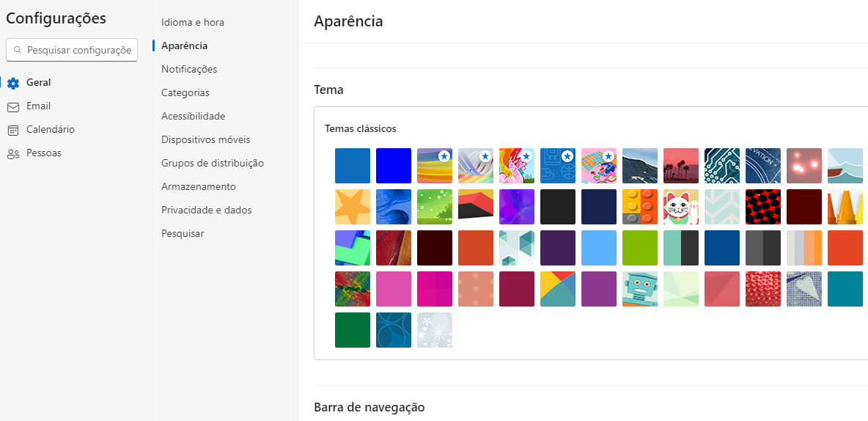Image resolution: width=868 pixels, height=421 pixels.
Task: Select the Geral label in the sidebar
Action: (38, 83)
